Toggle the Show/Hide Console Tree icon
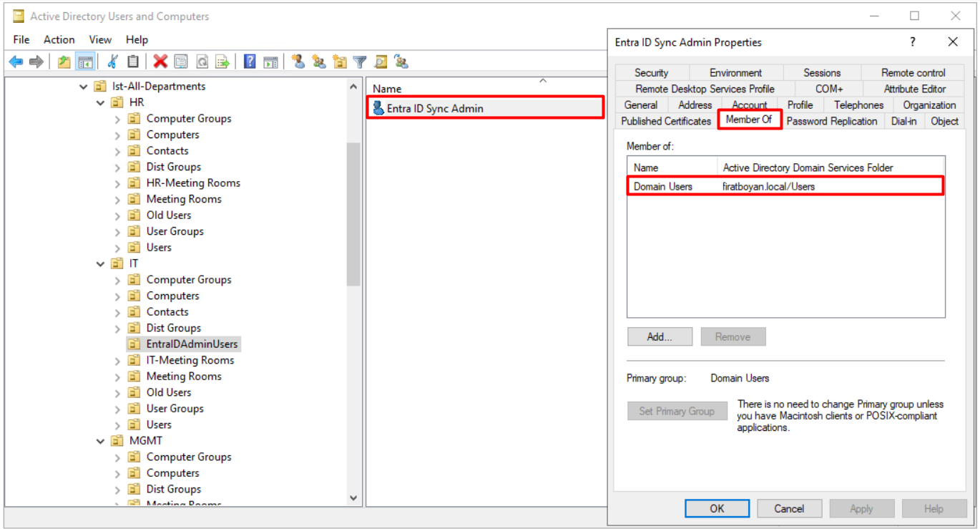 (86, 62)
